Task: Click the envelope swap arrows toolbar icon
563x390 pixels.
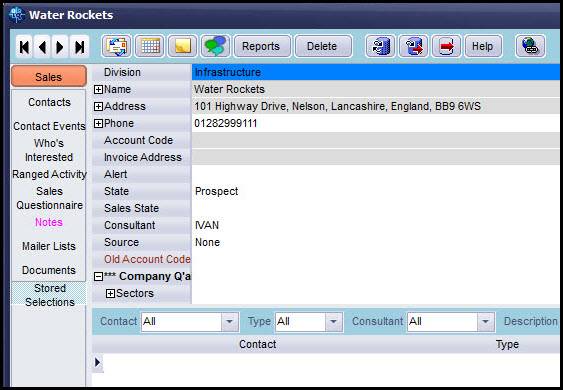Action: tap(116, 46)
